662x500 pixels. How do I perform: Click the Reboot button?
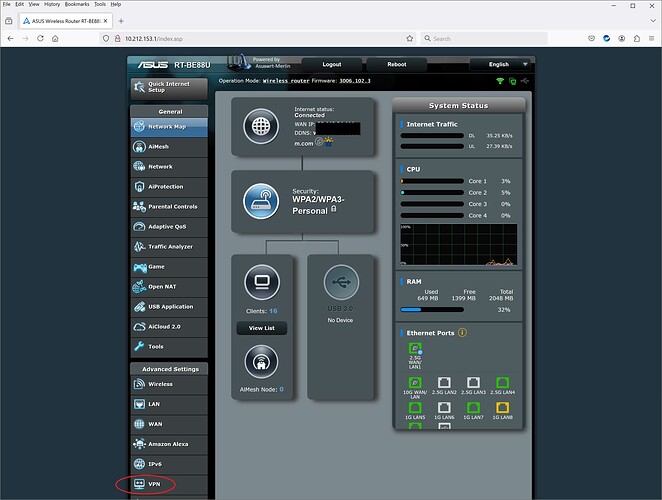(x=396, y=65)
